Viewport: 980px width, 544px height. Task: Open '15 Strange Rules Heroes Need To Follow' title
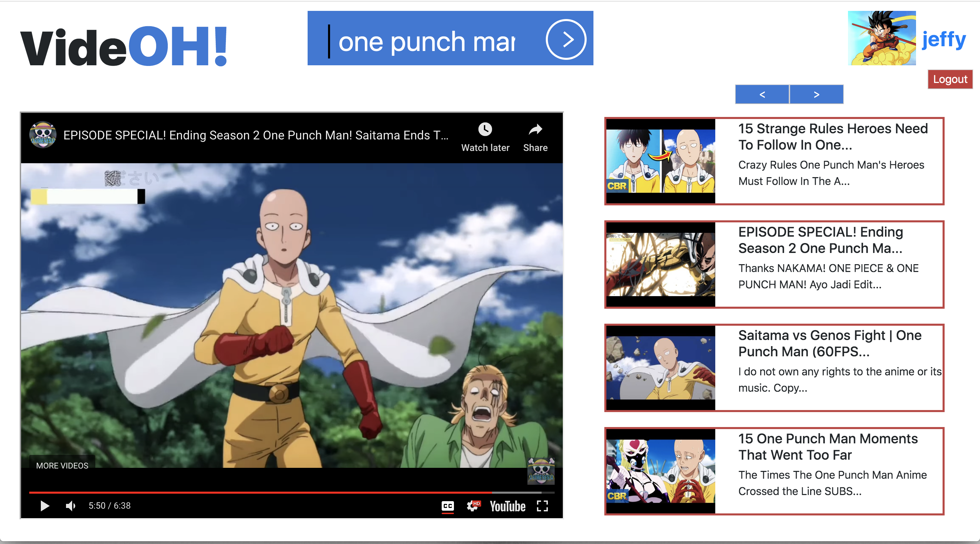pos(833,137)
